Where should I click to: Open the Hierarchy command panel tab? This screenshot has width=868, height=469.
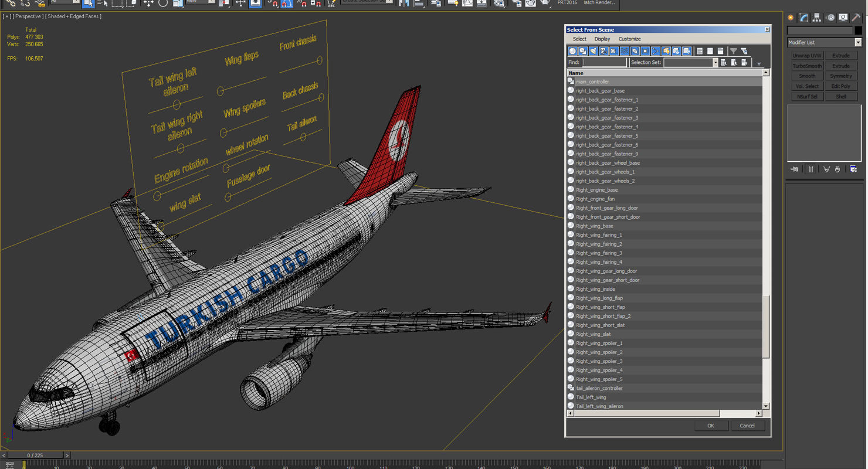coord(817,18)
